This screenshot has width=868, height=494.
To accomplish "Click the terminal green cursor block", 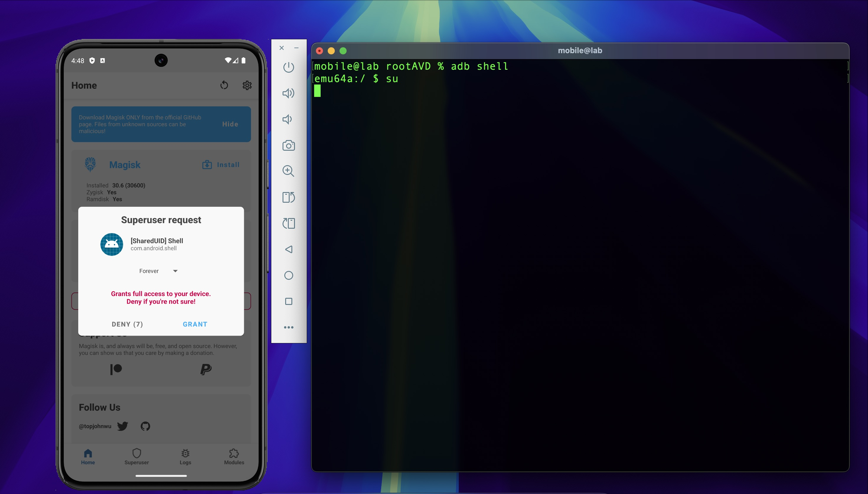I will click(x=317, y=91).
